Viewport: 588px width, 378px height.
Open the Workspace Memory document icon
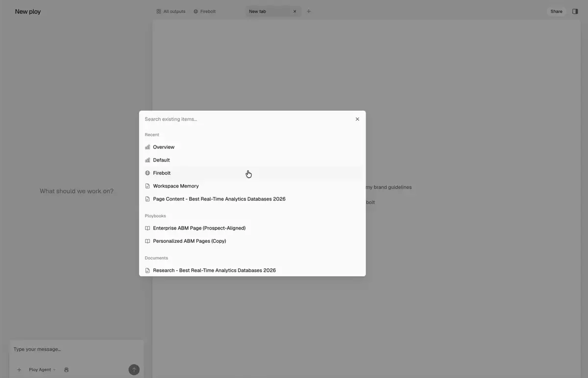pos(147,186)
